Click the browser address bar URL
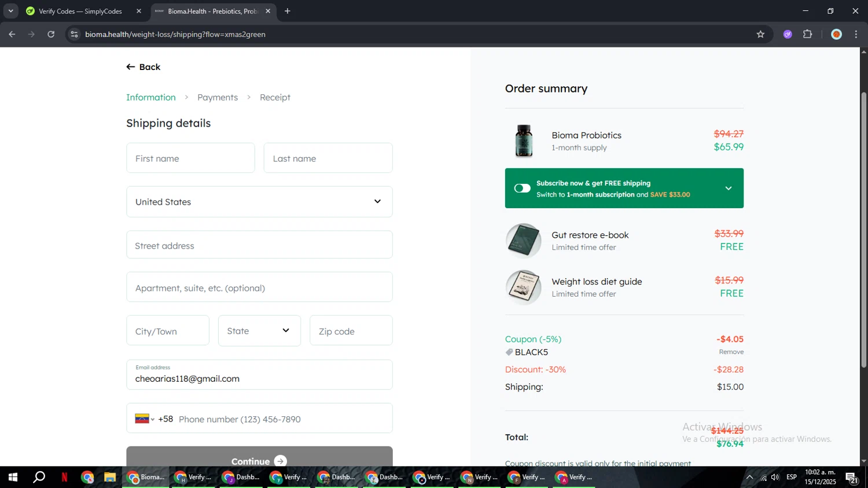Viewport: 868px width, 488px height. point(175,34)
